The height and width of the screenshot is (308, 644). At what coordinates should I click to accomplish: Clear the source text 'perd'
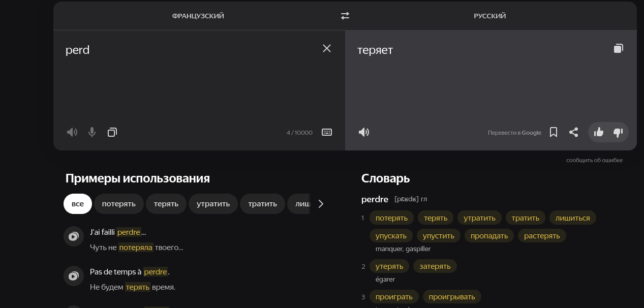(327, 48)
